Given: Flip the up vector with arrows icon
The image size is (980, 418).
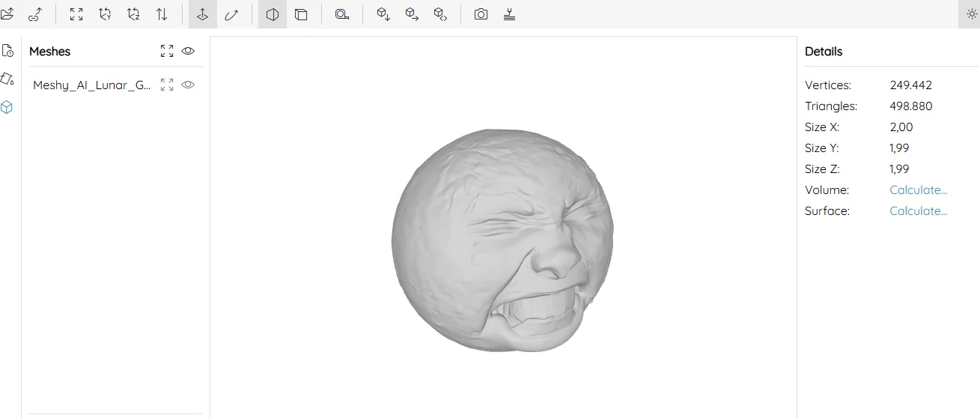Looking at the screenshot, I should 162,14.
